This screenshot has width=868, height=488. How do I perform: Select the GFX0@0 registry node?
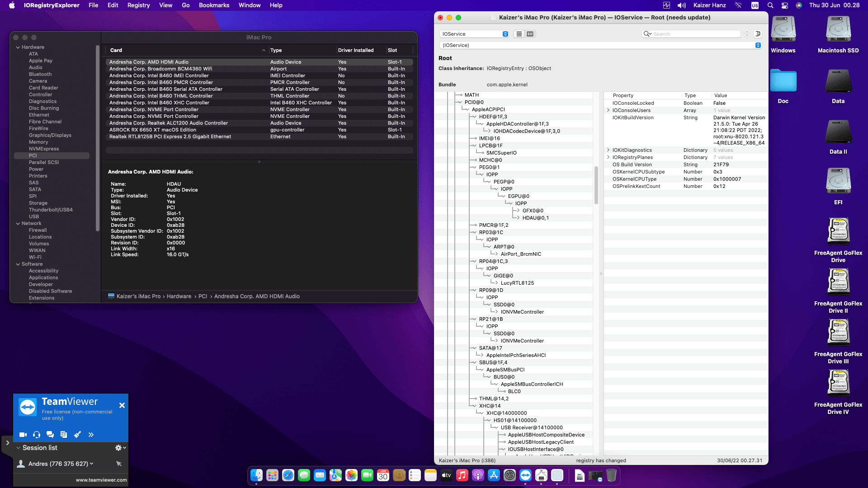533,211
